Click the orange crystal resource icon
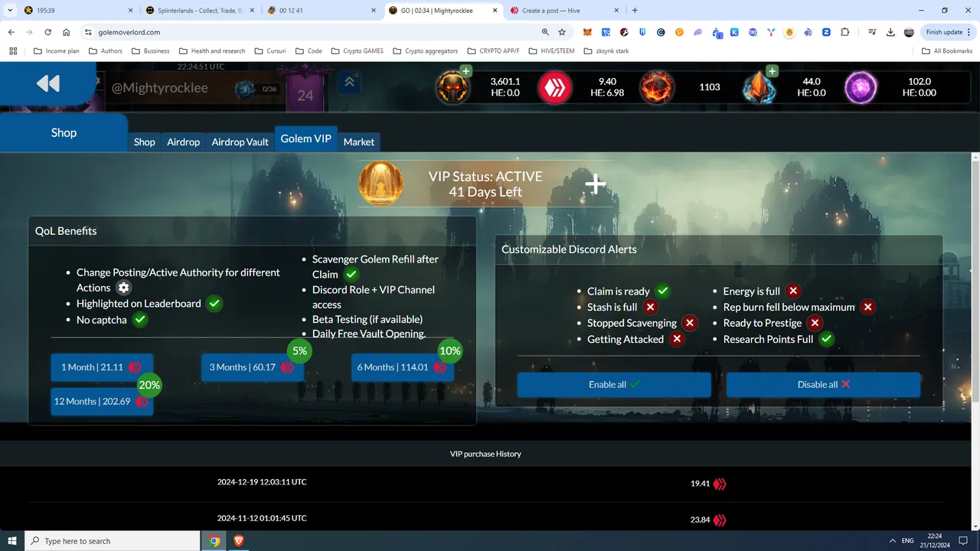The height and width of the screenshot is (551, 980). [759, 89]
